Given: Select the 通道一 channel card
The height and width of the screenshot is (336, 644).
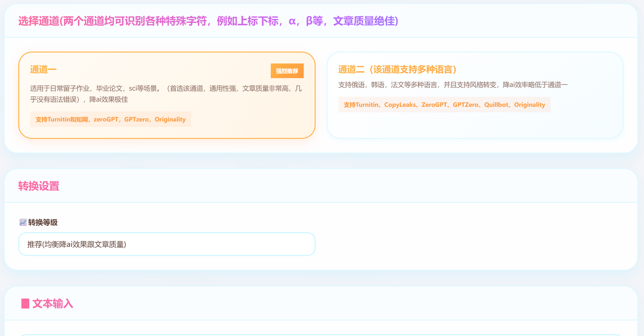Looking at the screenshot, I should click(167, 95).
